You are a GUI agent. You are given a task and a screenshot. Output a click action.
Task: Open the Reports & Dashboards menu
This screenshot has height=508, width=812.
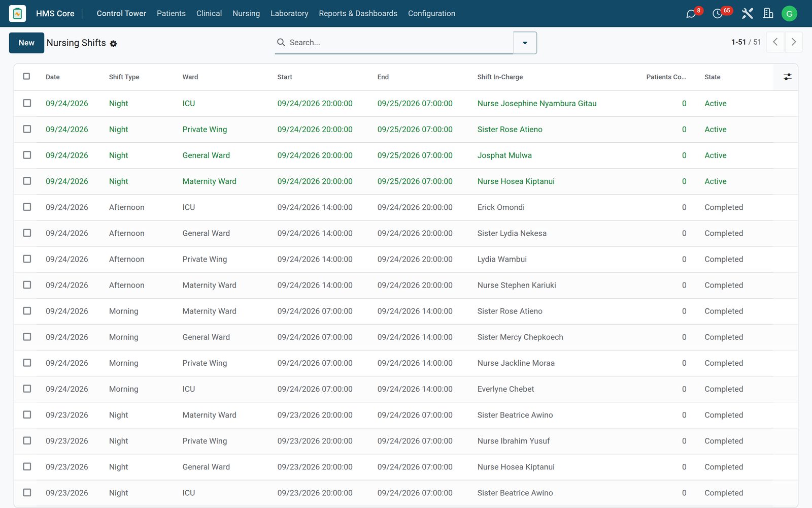[358, 13]
